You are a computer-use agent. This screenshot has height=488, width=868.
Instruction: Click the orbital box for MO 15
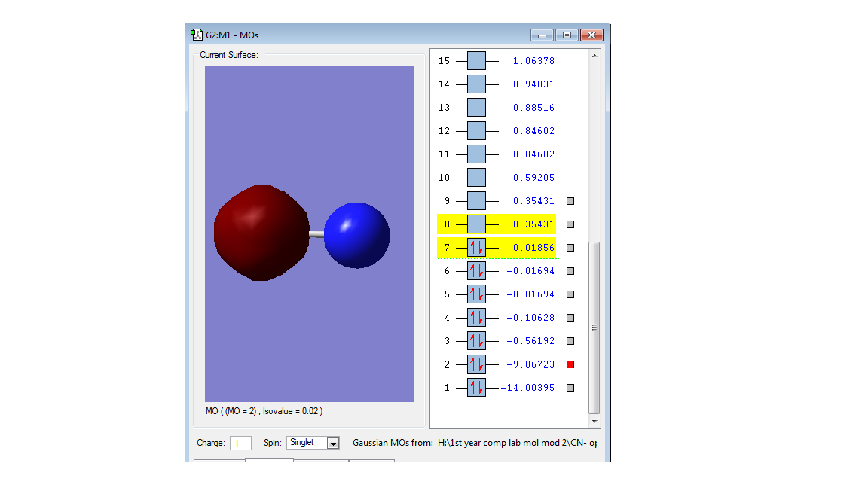point(476,61)
